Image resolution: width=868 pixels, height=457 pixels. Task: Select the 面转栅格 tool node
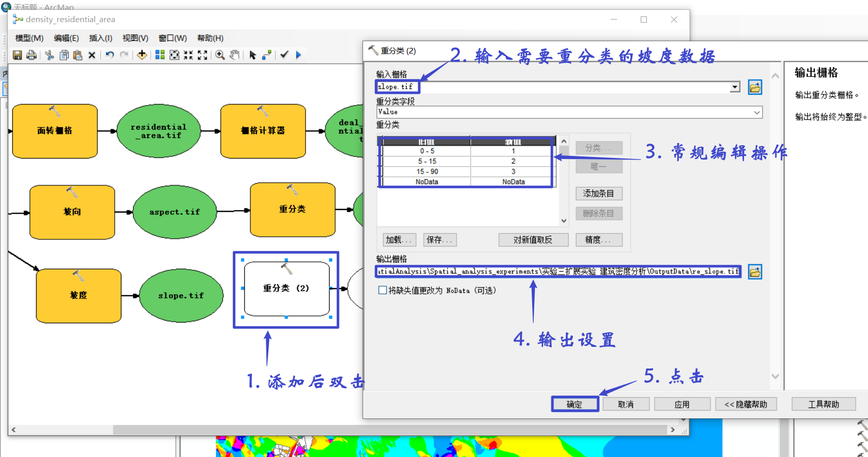click(55, 131)
